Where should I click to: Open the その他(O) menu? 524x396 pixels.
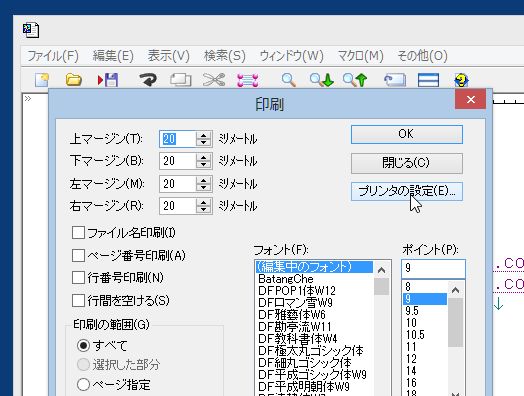[422, 56]
